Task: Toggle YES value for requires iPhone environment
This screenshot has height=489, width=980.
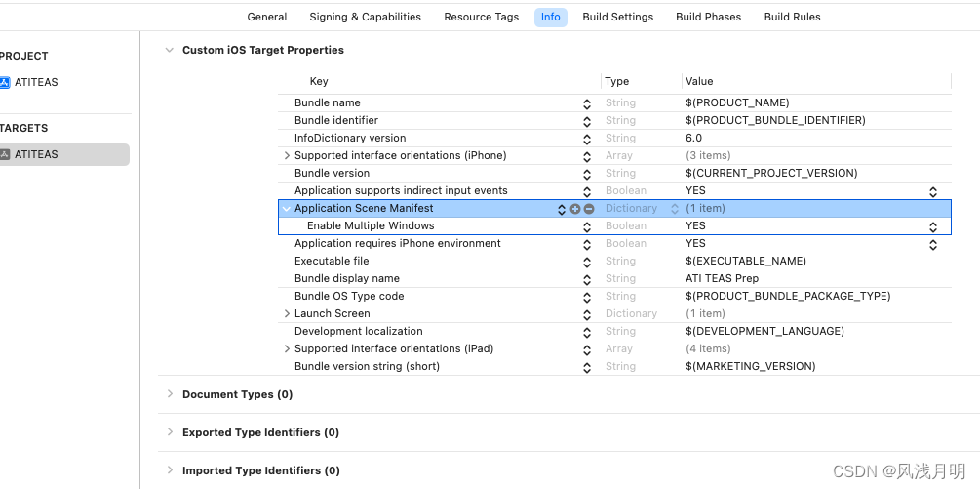Action: [932, 244]
